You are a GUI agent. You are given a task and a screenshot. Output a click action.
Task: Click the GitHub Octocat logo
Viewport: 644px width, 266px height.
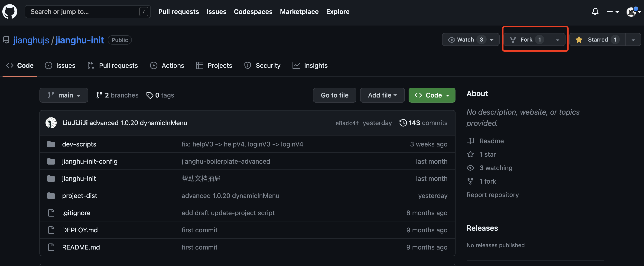[10, 12]
